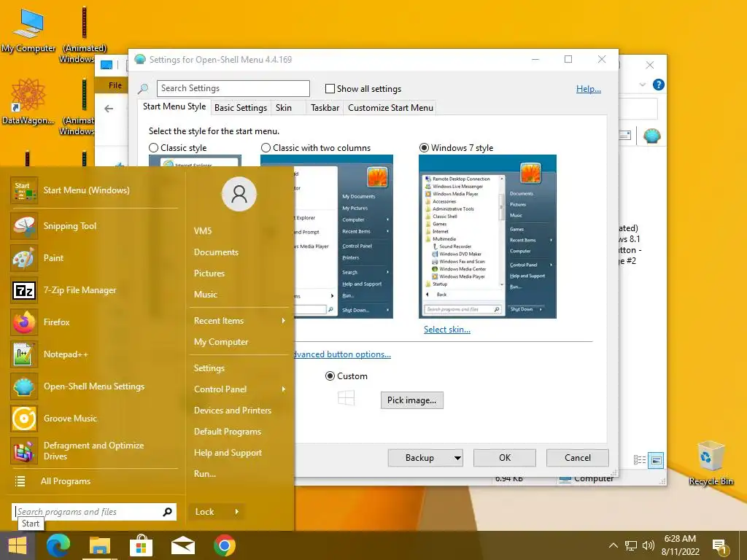Click the Explorer back arrow
Image resolution: width=747 pixels, height=560 pixels.
[x=109, y=109]
